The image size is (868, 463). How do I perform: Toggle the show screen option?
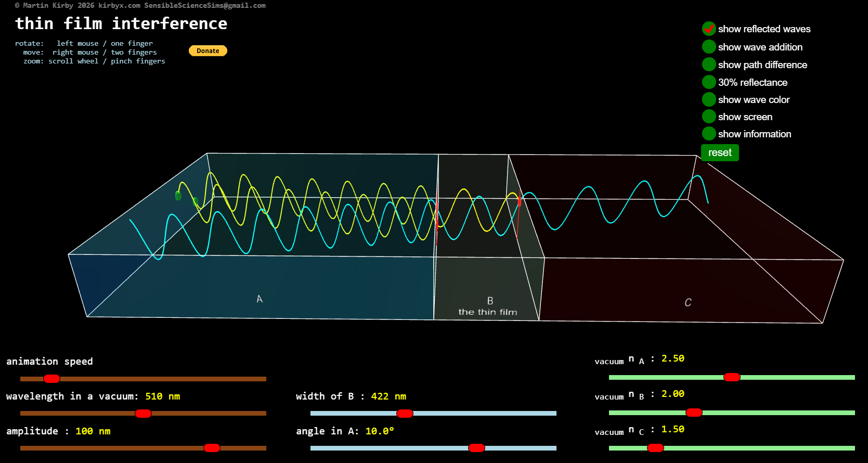point(709,117)
